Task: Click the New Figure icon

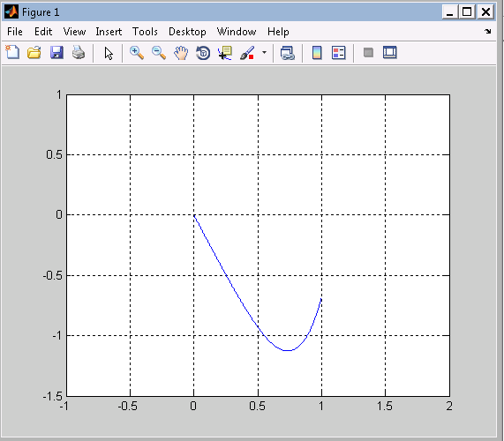Action: (12, 52)
